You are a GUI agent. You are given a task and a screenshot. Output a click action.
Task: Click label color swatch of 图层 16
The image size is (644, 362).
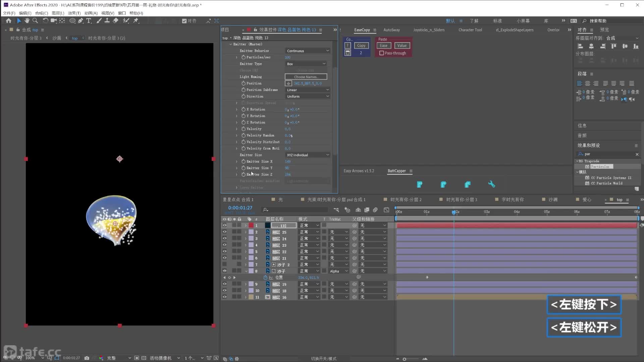251,297
